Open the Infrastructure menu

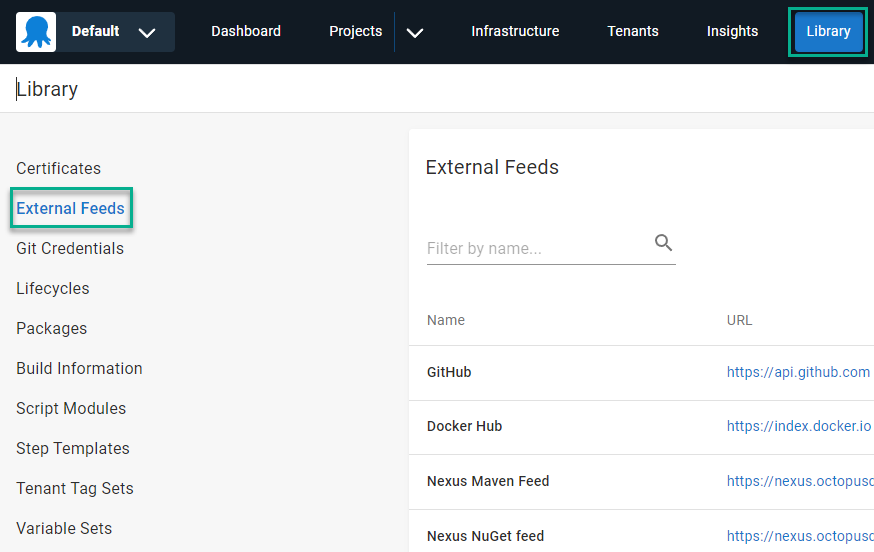click(515, 31)
